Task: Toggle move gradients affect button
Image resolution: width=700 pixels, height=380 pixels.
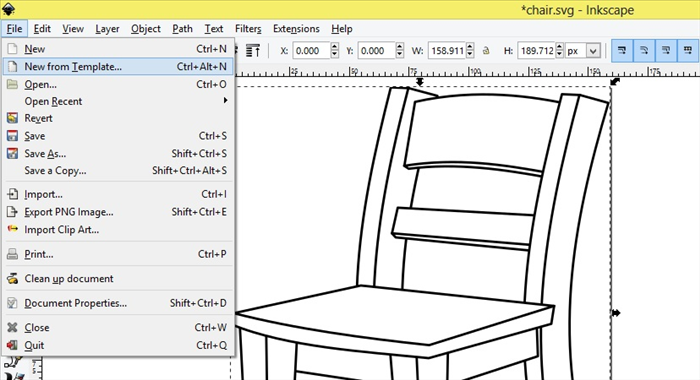Action: 666,50
